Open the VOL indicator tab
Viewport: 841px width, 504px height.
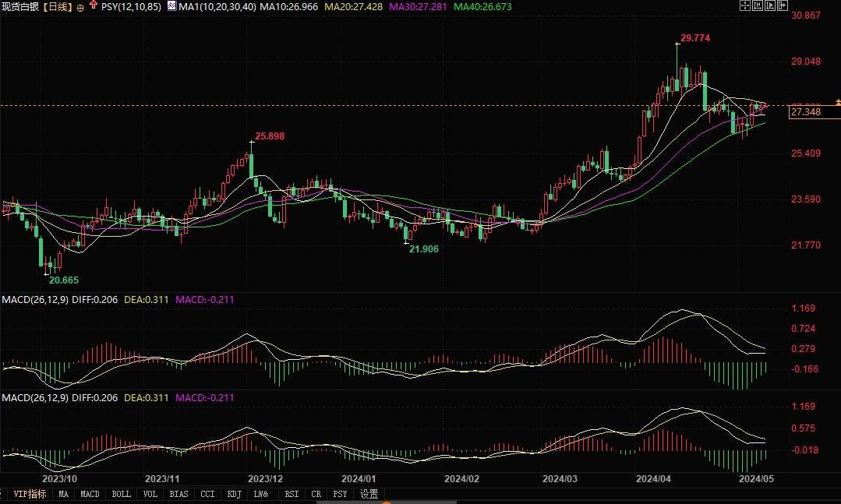pos(150,493)
